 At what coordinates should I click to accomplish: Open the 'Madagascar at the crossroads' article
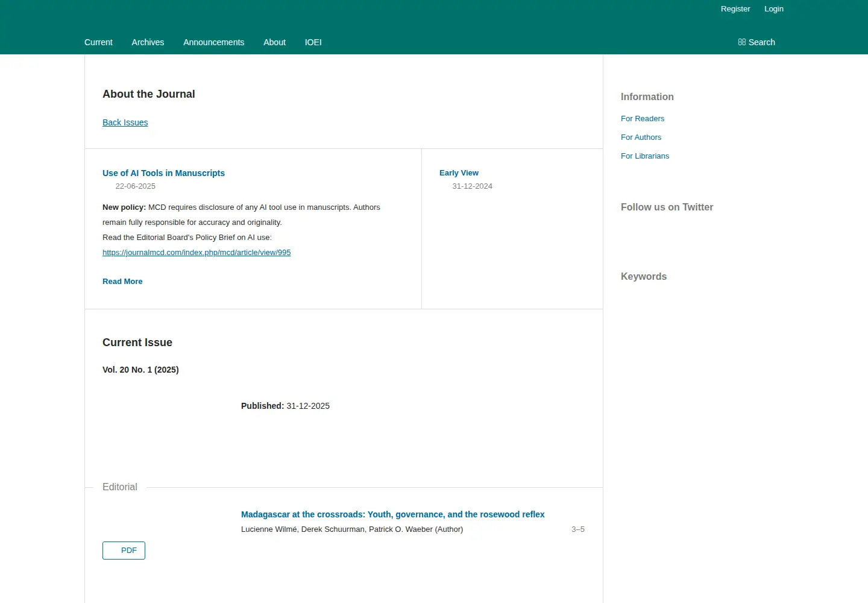click(x=393, y=514)
